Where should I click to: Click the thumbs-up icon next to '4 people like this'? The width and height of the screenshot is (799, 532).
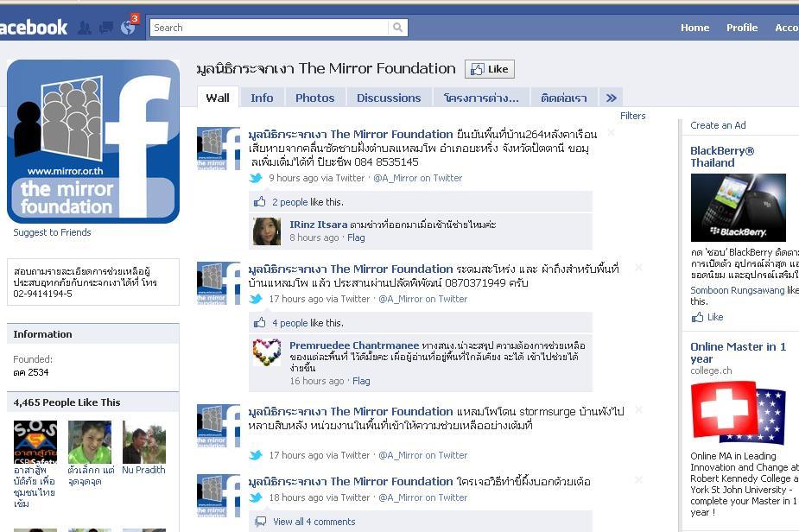pos(260,322)
